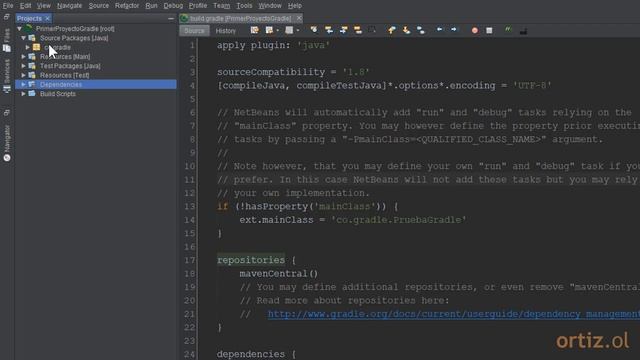Go to Previous Bookmark icon
The image size is (640, 360).
pyautogui.click(x=392, y=30)
